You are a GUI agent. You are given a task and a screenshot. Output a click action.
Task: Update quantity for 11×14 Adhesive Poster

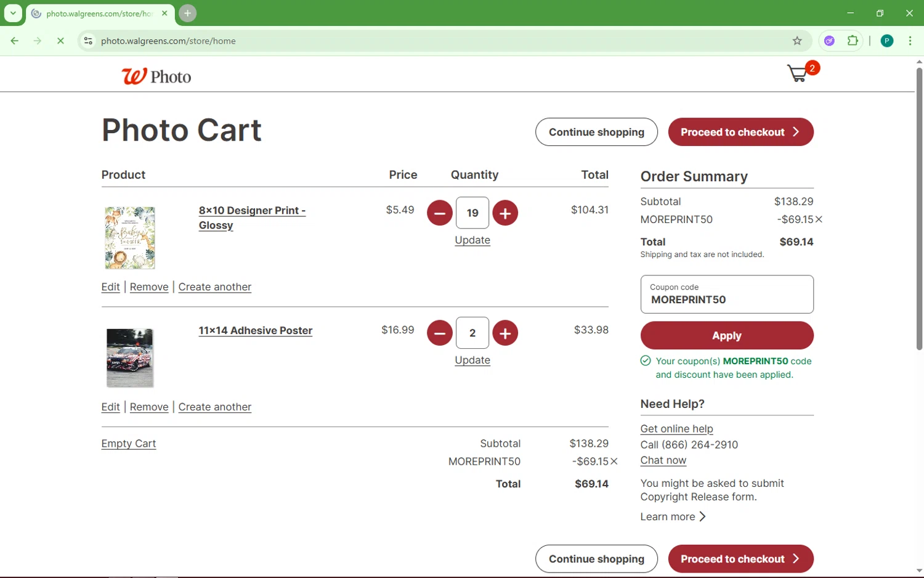pos(472,360)
